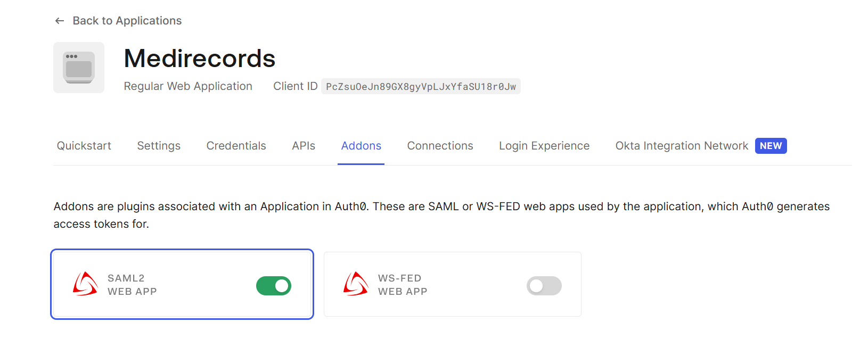
Task: Enable the WS-FED Web App toggle
Action: [x=544, y=286]
